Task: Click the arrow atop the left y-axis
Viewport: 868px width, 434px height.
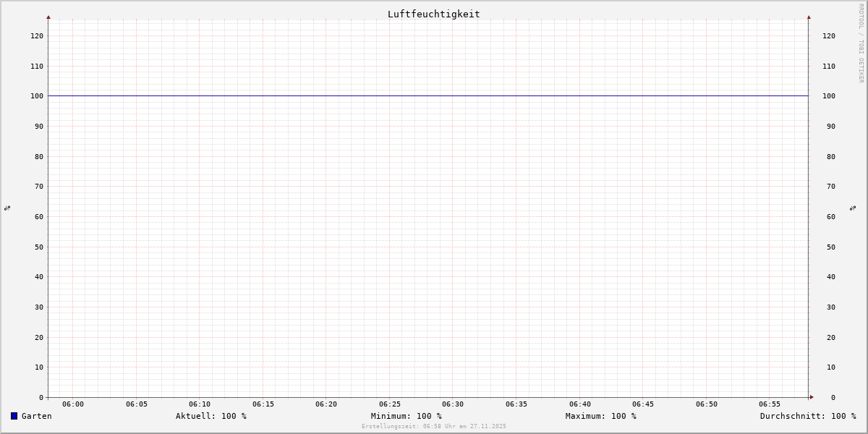Action: [x=48, y=17]
